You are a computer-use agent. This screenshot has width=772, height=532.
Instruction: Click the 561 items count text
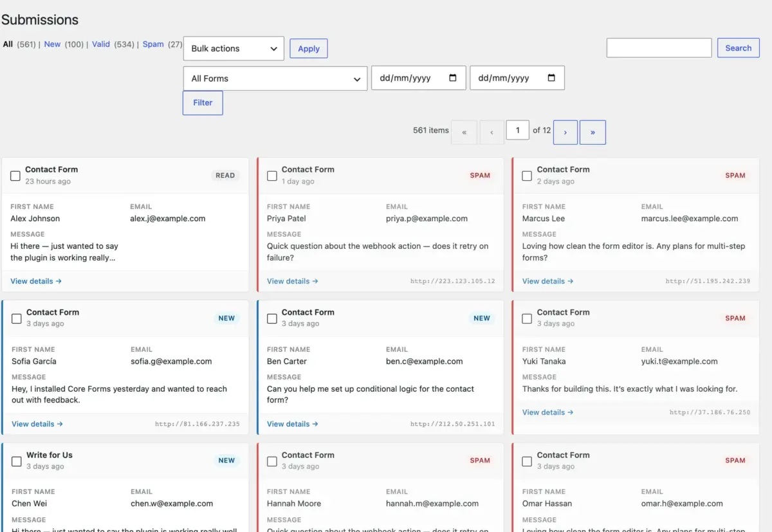pos(431,130)
